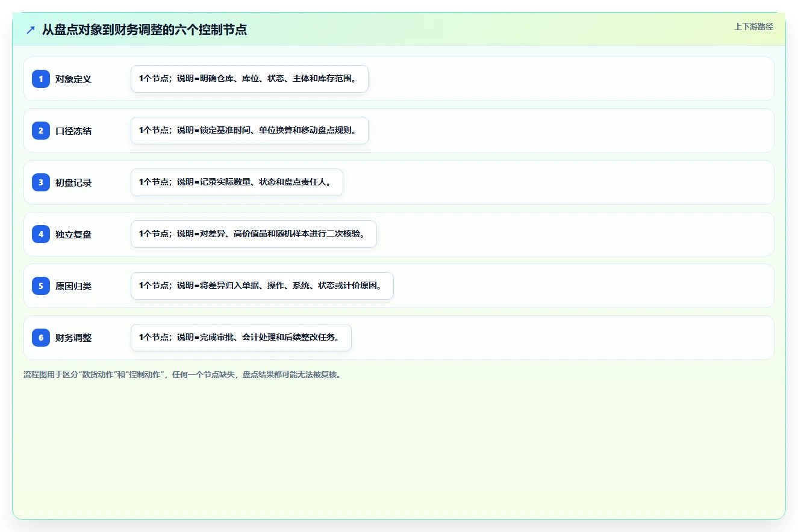Open the note about 锁定基准时间

pyautogui.click(x=249, y=131)
